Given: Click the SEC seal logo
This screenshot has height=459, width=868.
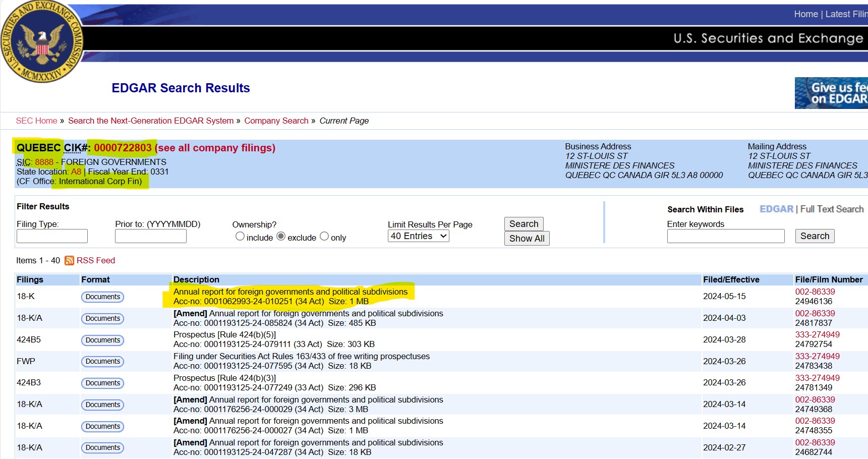Looking at the screenshot, I should pyautogui.click(x=42, y=41).
